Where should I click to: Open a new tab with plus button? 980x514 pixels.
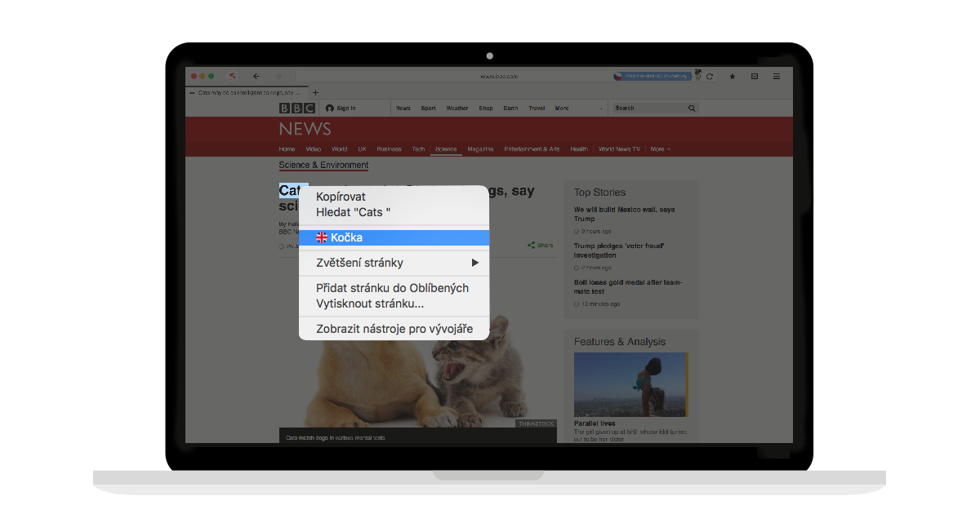click(316, 92)
